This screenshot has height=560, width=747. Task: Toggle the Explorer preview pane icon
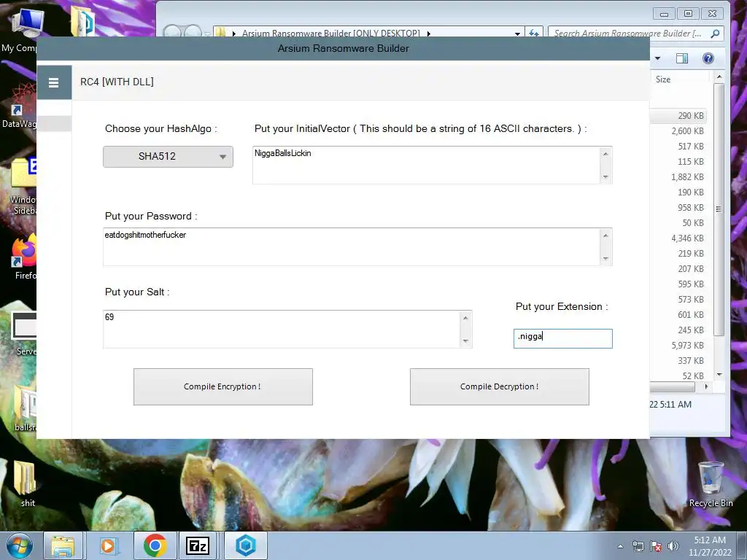click(682, 58)
